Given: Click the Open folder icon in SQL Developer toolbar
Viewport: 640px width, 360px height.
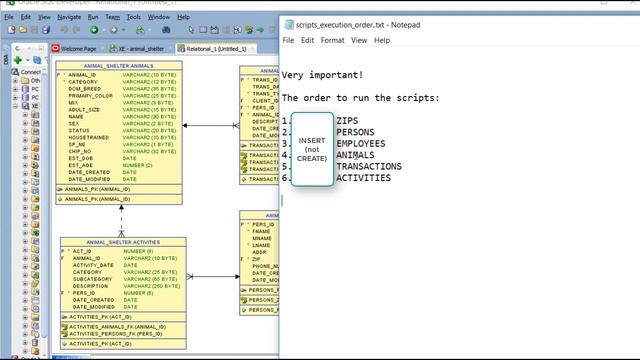Looking at the screenshot, I should pyautogui.click(x=23, y=30).
